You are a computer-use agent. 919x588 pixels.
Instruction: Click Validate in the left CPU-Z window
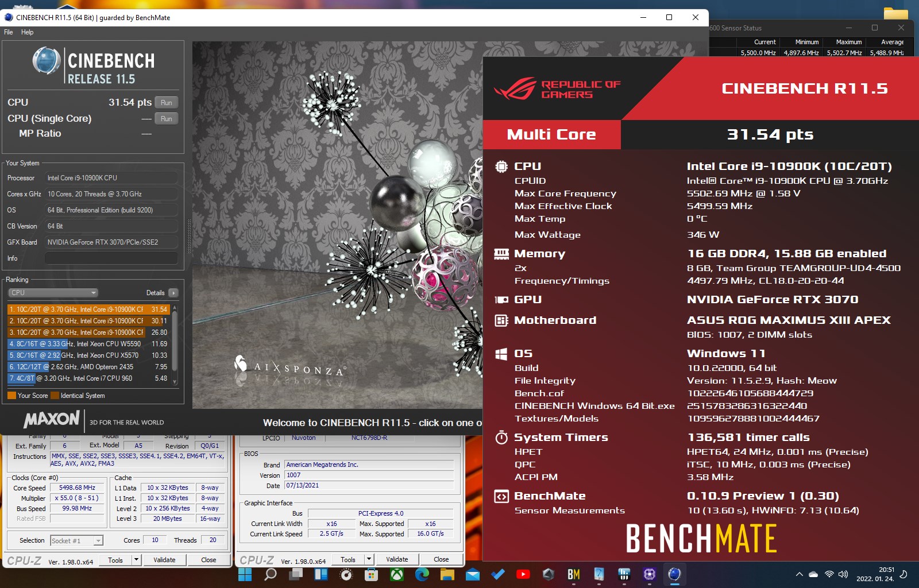pyautogui.click(x=164, y=560)
